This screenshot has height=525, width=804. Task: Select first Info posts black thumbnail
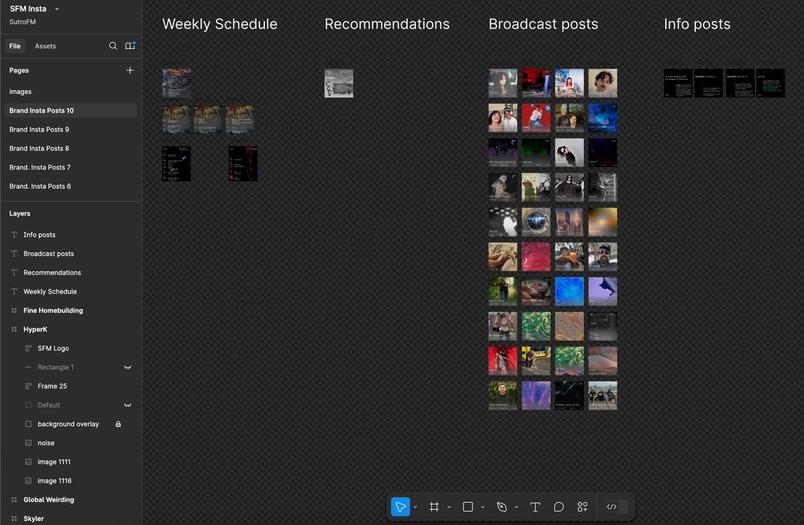tap(678, 83)
